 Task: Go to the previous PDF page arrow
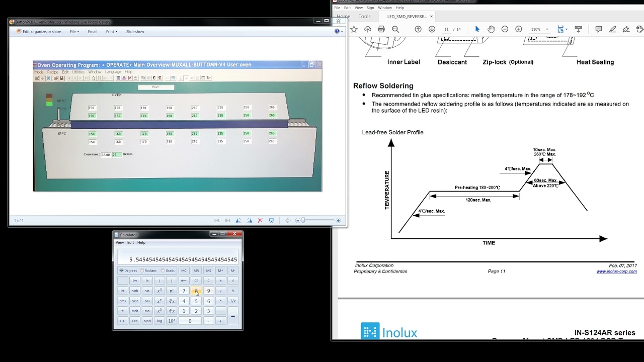[x=418, y=29]
